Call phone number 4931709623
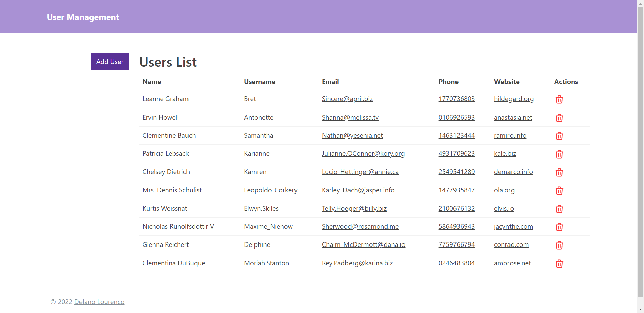 coord(457,153)
